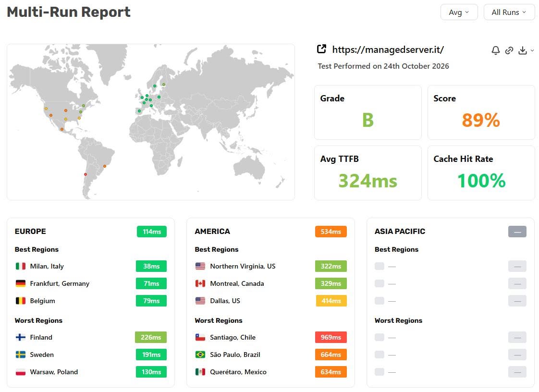Select the Belgium region label
The image size is (539, 392).
coord(42,301)
